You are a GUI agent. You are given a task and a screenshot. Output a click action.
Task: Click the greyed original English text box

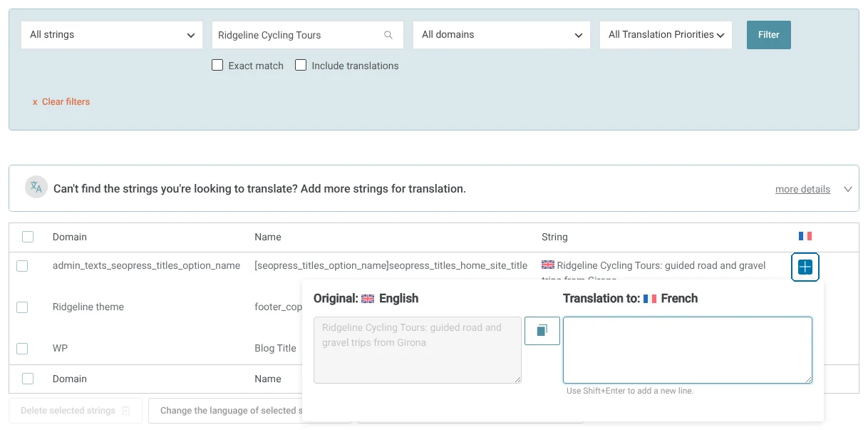coord(418,350)
